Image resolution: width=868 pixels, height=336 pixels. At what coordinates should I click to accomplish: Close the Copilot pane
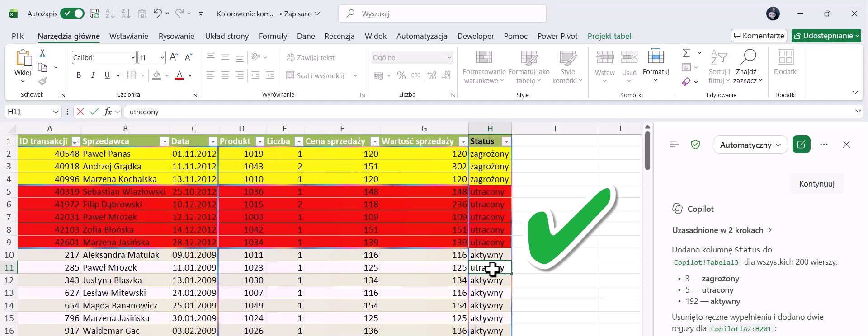pos(846,145)
